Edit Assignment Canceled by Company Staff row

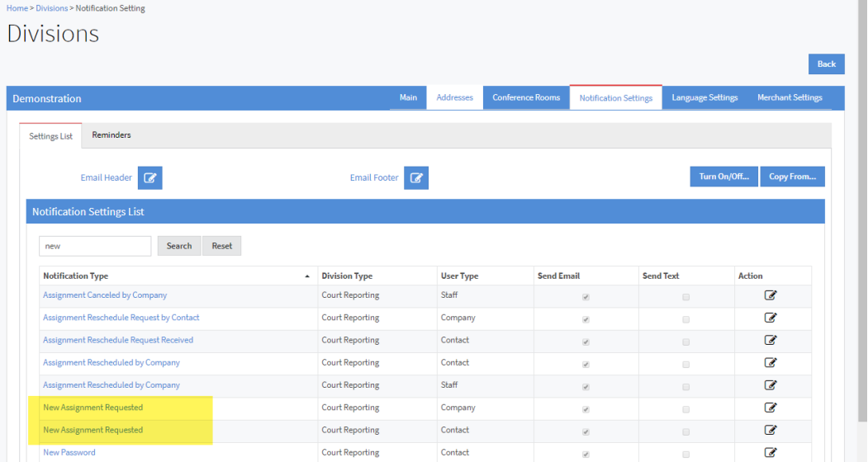pyautogui.click(x=770, y=295)
